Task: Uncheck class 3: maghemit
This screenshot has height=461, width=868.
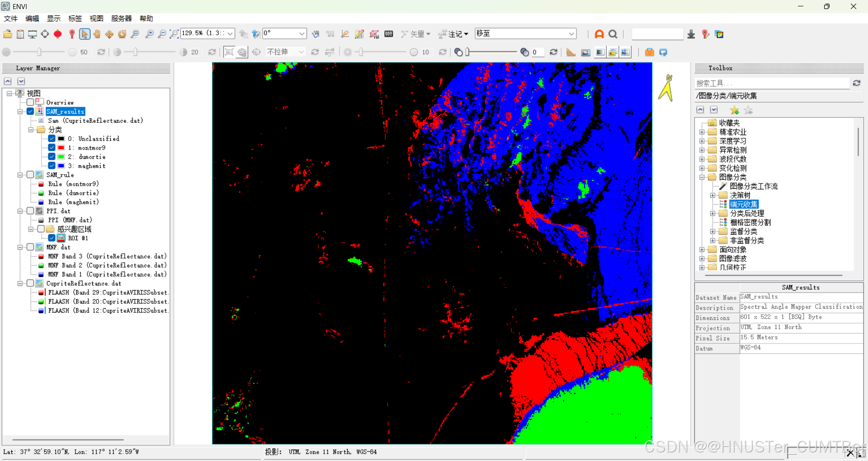Action: [x=52, y=165]
